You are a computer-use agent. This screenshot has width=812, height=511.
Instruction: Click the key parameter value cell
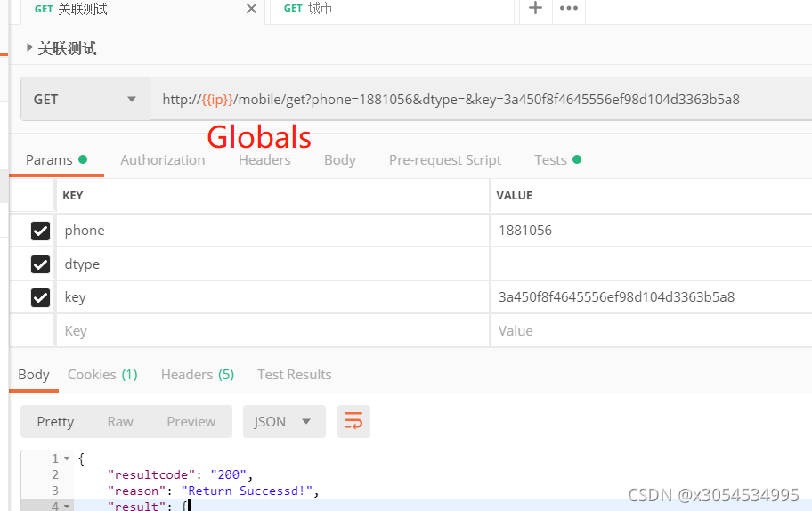(x=651, y=297)
